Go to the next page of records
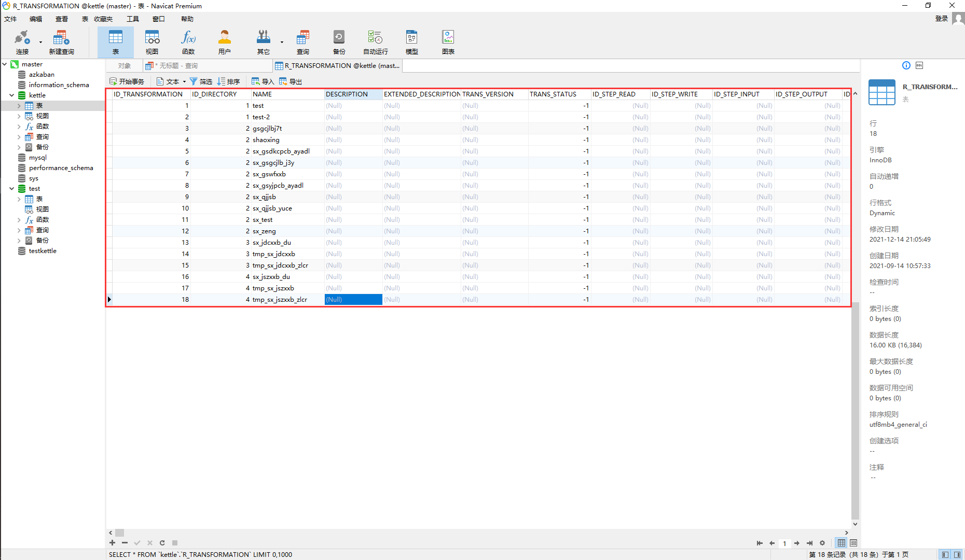Viewport: 965px width, 560px height. click(797, 543)
